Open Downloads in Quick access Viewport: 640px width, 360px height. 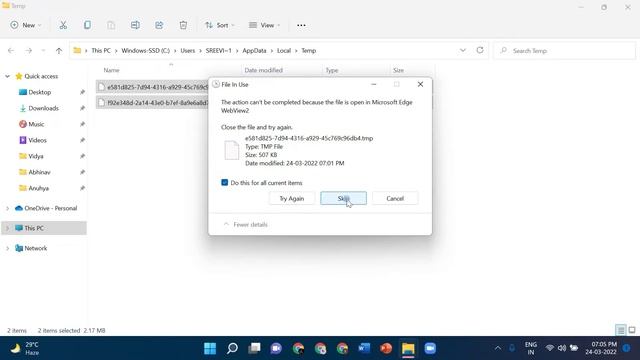click(44, 108)
